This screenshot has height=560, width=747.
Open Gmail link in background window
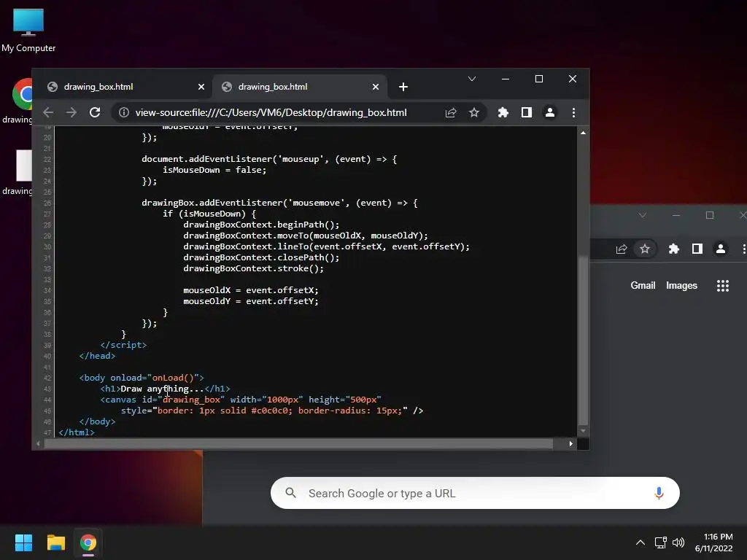[x=643, y=285]
